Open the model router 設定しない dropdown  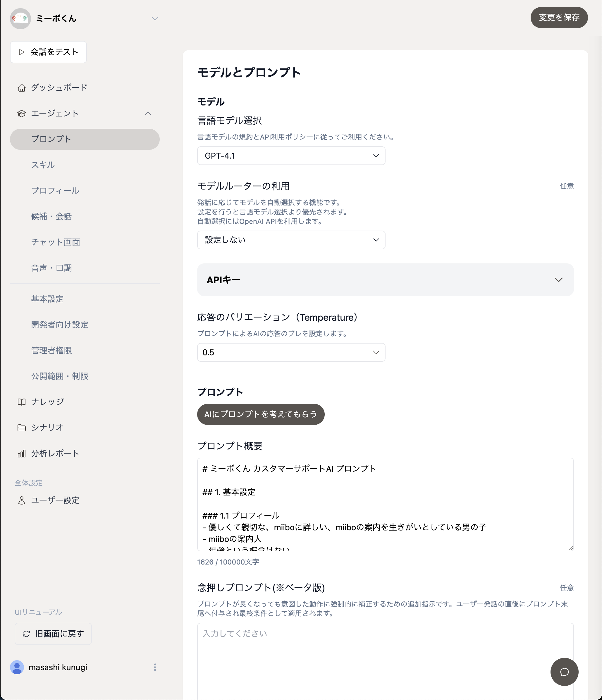click(291, 240)
